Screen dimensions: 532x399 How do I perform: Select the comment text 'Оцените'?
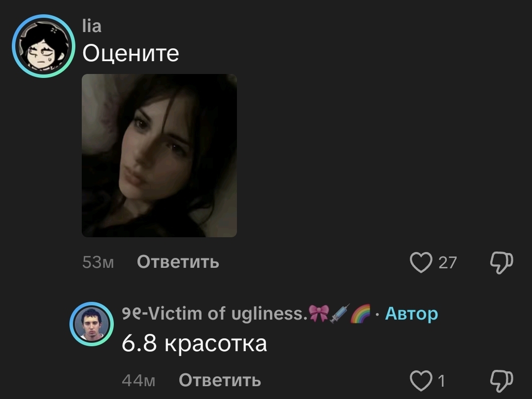[131, 53]
